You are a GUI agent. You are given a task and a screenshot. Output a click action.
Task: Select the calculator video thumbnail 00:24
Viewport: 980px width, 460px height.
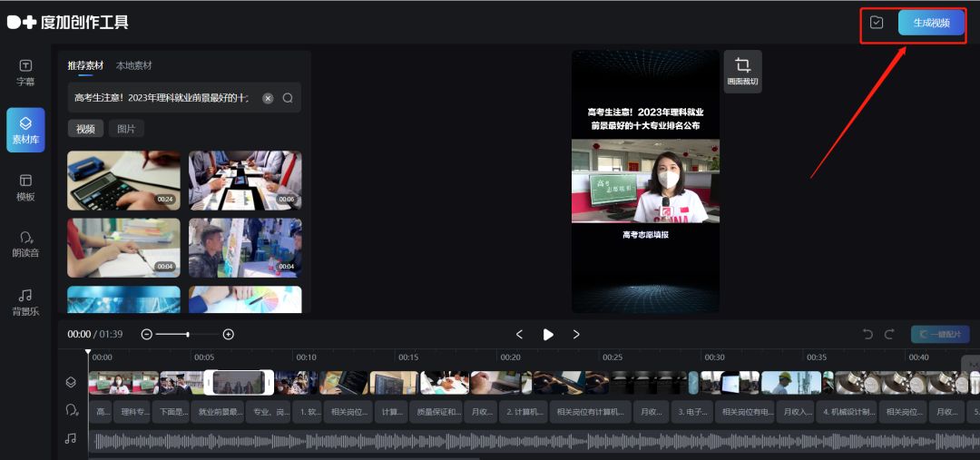point(123,181)
